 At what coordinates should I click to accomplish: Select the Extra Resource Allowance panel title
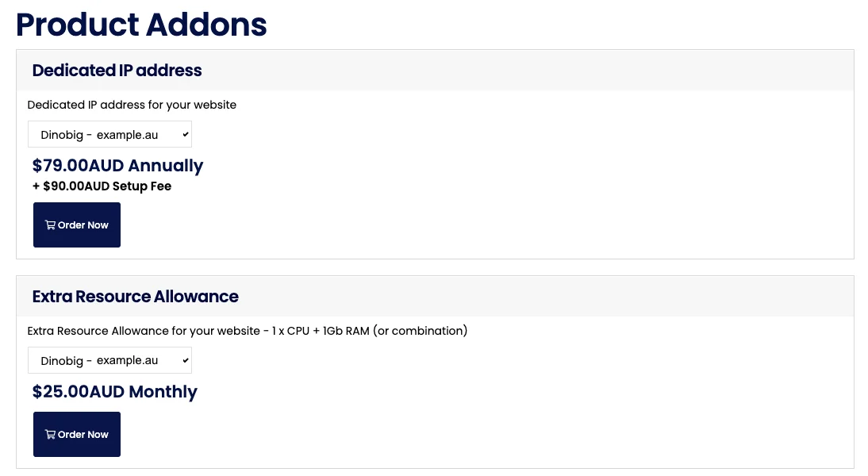(135, 297)
